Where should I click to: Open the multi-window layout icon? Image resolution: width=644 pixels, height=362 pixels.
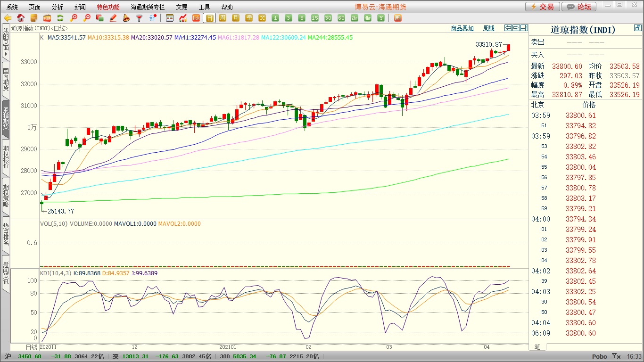click(x=397, y=18)
